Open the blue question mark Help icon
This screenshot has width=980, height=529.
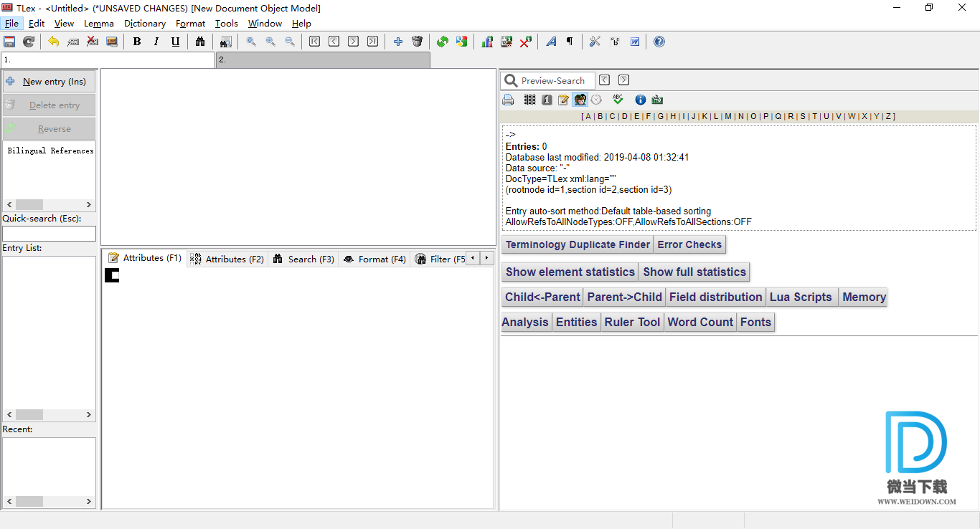tap(659, 42)
